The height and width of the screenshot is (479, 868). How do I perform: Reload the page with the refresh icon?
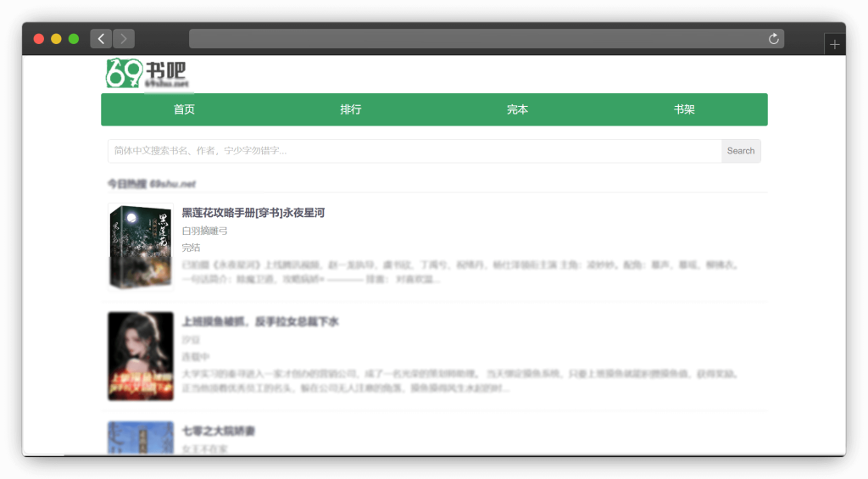pos(773,39)
